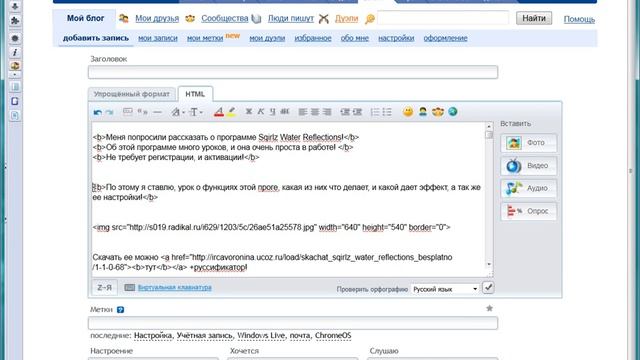Insert a poll with Опрос button
This screenshot has width=640, height=360.
coord(529,211)
